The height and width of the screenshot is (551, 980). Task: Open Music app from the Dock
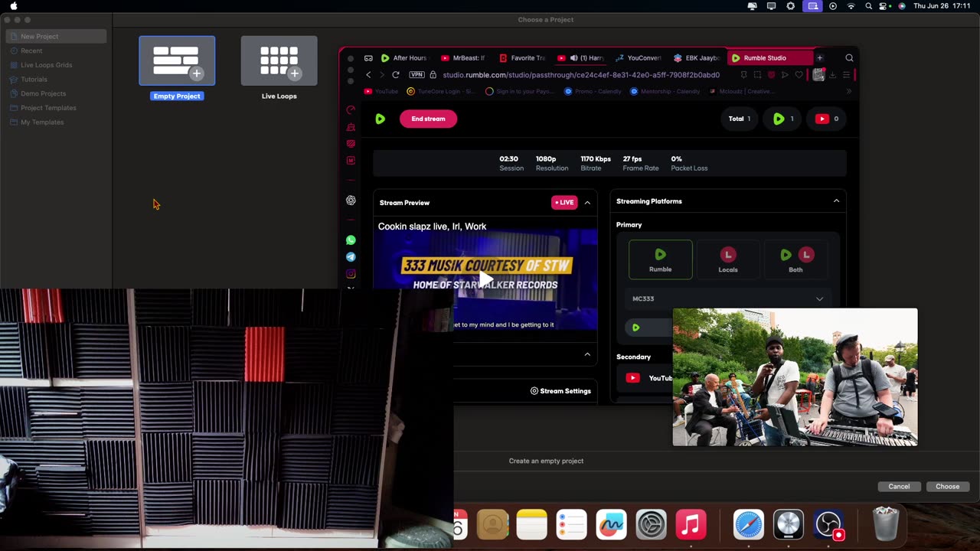[x=691, y=525]
